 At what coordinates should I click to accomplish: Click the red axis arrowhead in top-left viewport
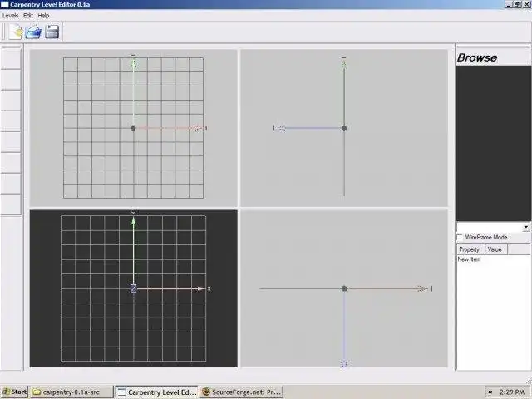[198, 128]
